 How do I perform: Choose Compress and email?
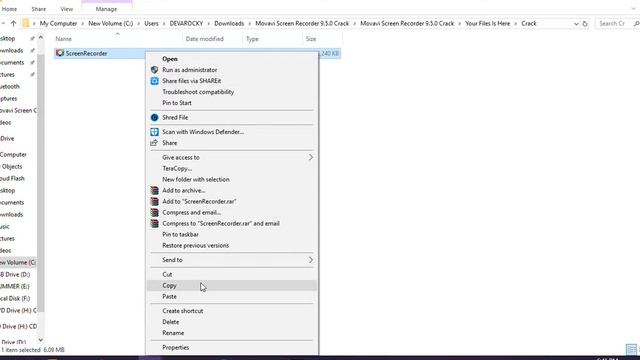(232, 213)
